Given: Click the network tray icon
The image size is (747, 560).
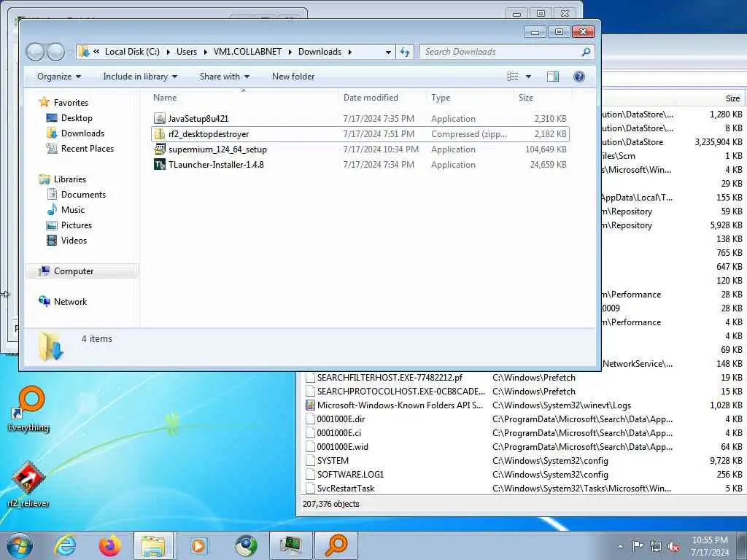Looking at the screenshot, I should tap(656, 546).
